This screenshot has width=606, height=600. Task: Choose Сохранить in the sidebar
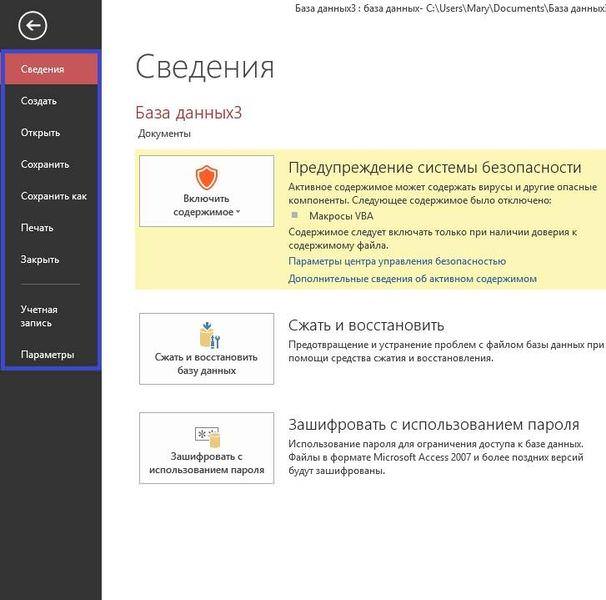(45, 164)
